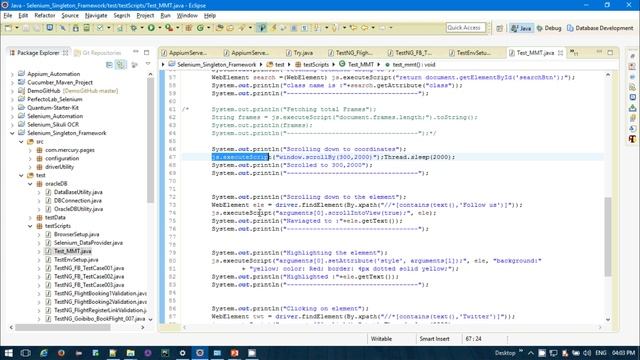Click the New file toolbar icon

coord(8,28)
